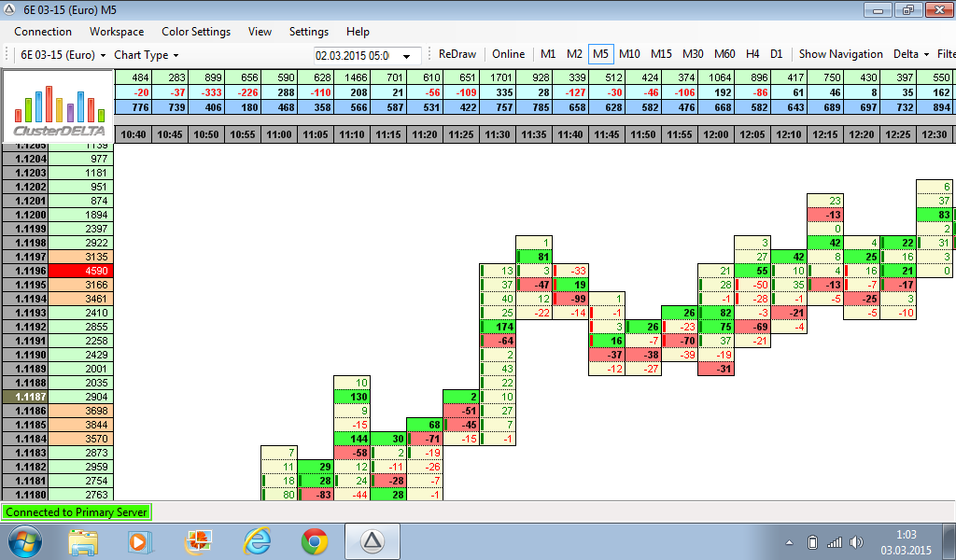Click the 1466 volume header cell
956x560 pixels.
point(352,77)
